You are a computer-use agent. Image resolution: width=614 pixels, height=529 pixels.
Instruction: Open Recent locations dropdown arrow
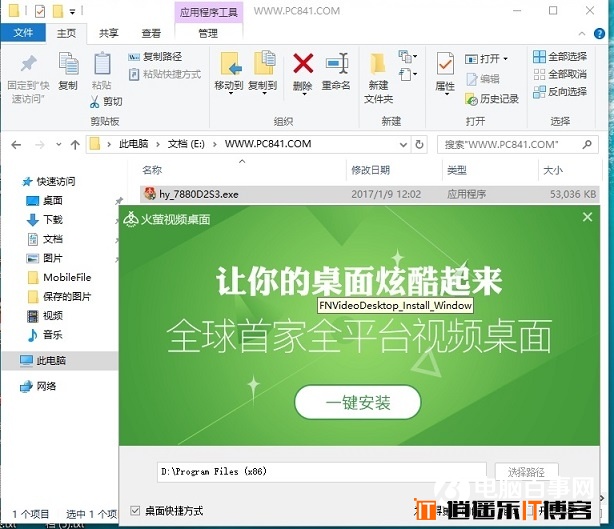(x=59, y=144)
